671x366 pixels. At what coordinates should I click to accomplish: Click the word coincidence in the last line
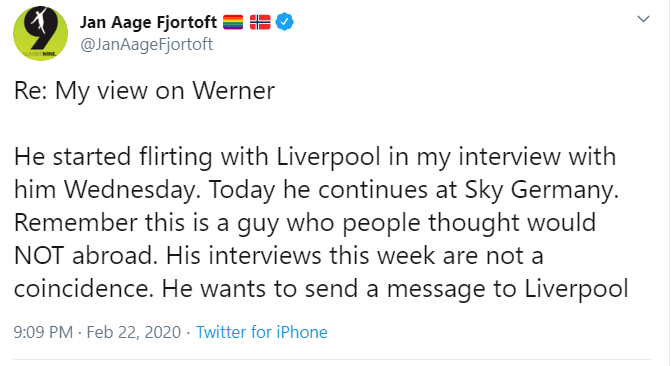(x=83, y=289)
